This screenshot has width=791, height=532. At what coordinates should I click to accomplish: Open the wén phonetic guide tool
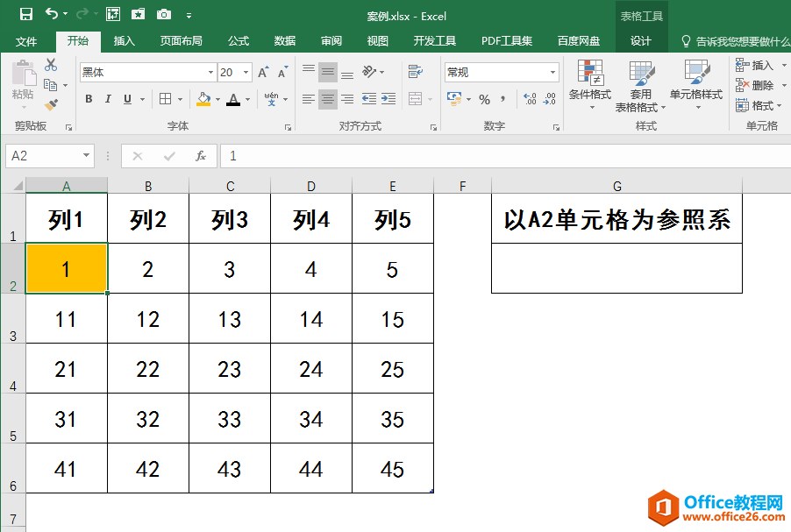tap(271, 99)
